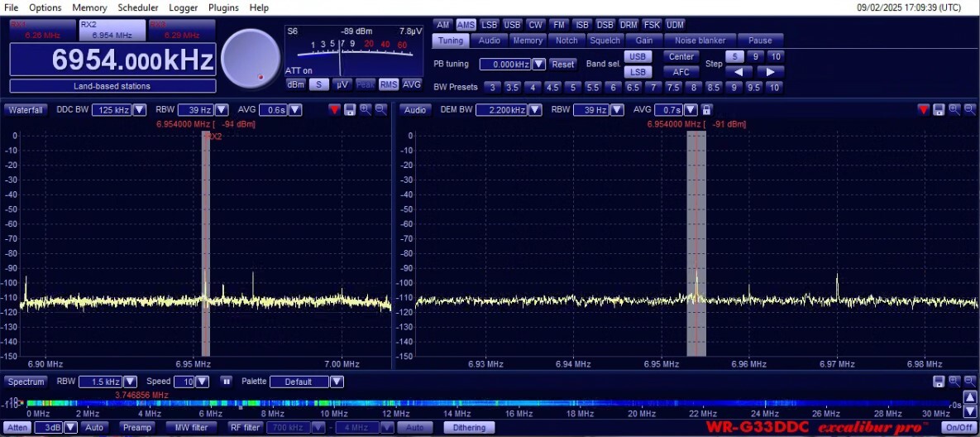
Task: Open DDC BW 125 kHz dropdown
Action: [x=140, y=110]
